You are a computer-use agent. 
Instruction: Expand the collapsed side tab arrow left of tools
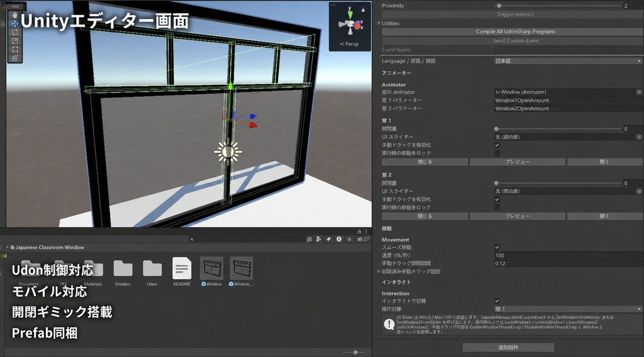click(3, 25)
